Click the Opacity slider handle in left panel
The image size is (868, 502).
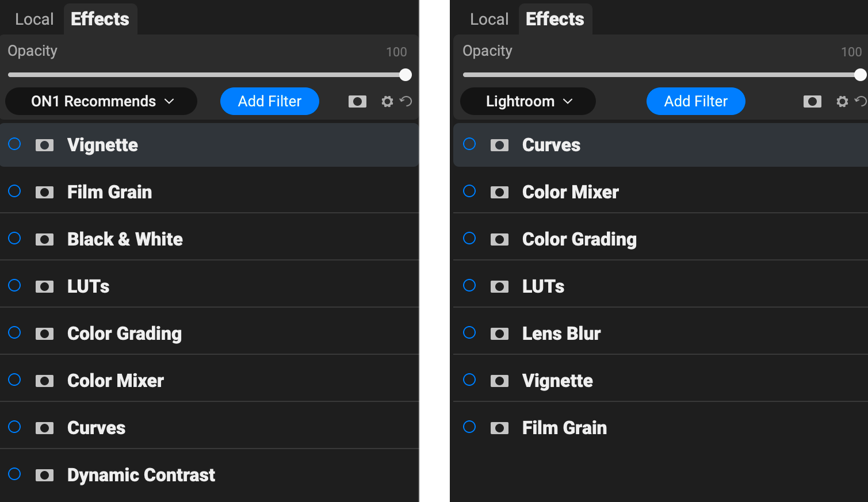click(406, 75)
